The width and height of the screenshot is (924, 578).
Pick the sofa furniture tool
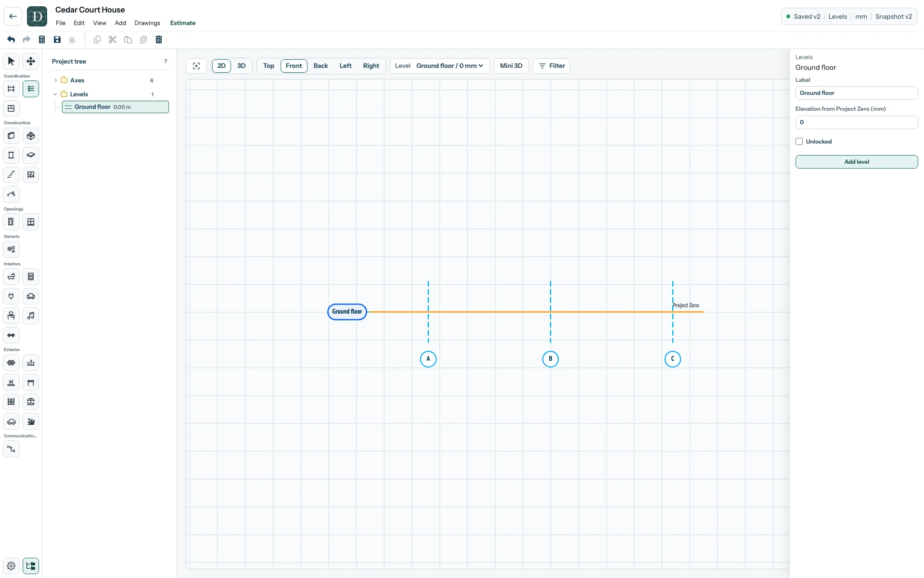tap(31, 296)
